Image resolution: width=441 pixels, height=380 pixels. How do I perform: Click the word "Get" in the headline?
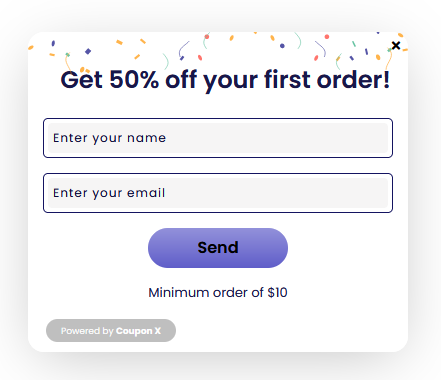click(81, 80)
